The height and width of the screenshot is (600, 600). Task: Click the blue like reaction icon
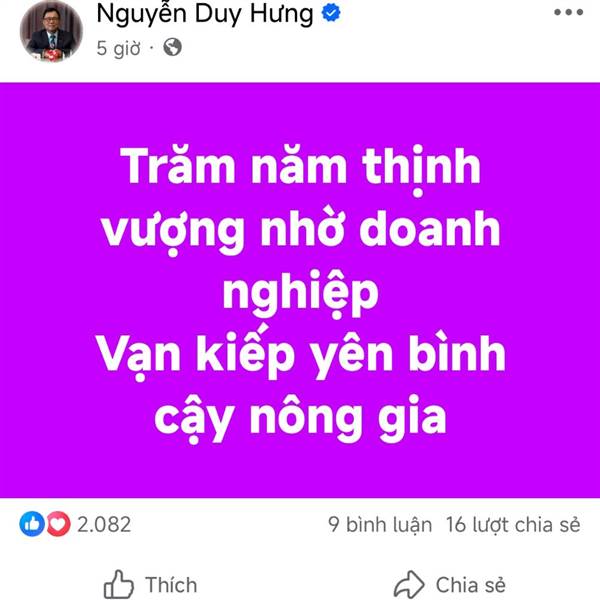click(32, 524)
